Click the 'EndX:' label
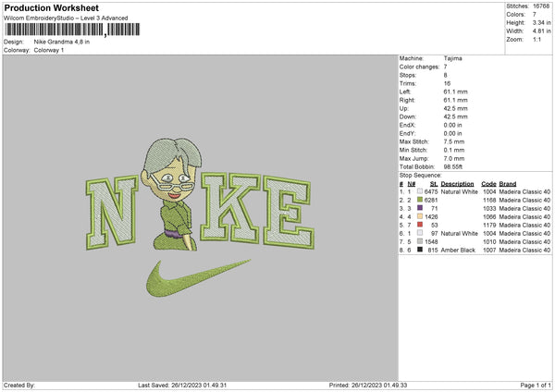Image resolution: width=555 pixels, height=392 pixels. pos(407,125)
